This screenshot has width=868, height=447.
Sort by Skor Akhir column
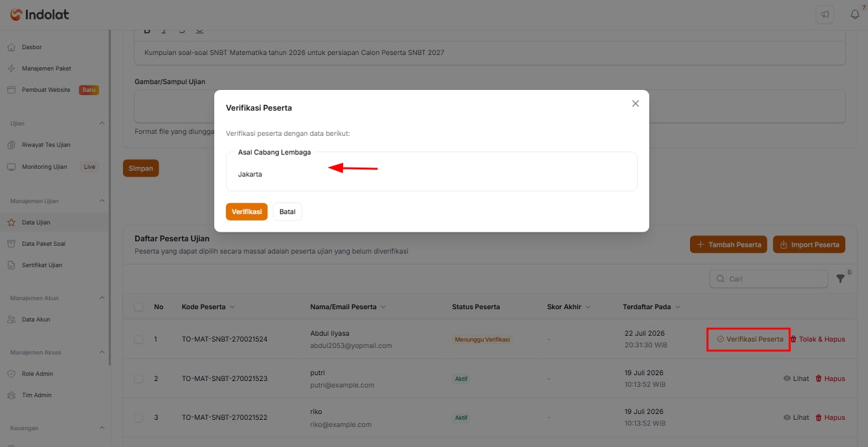point(569,307)
